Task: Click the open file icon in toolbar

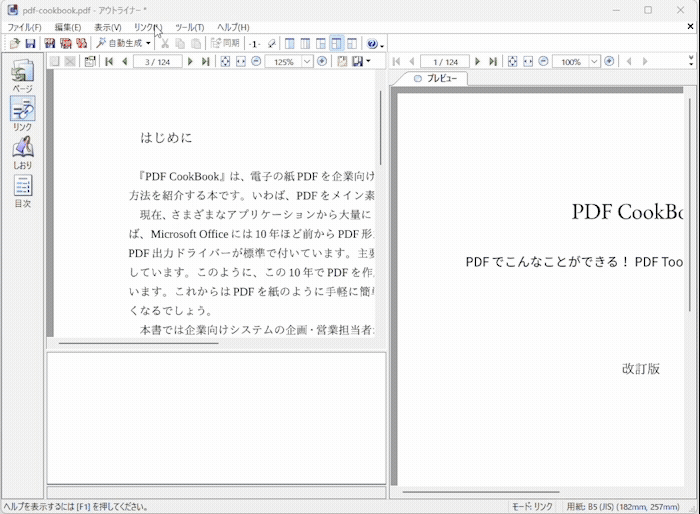Action: click(14, 44)
